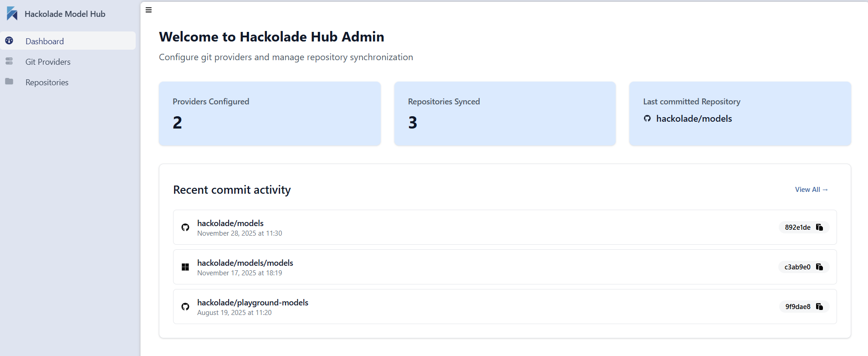This screenshot has width=868, height=356.
Task: Click the GitHub icon beside hackolade/models commit
Action: [x=185, y=227]
